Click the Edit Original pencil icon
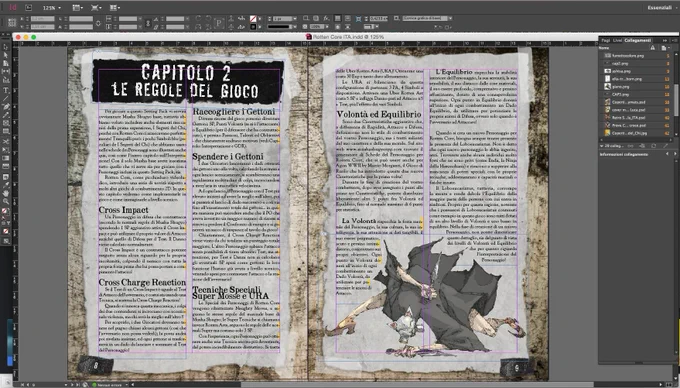This screenshot has height=388, width=680. (665, 146)
